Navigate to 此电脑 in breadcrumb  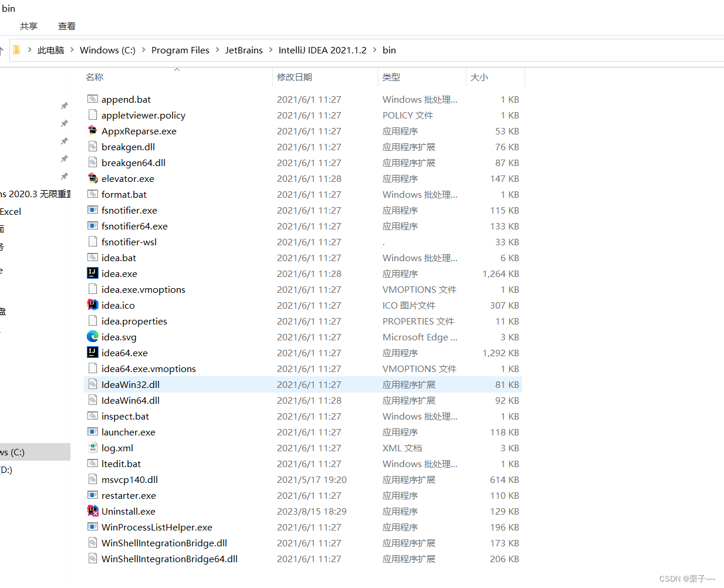(x=51, y=50)
